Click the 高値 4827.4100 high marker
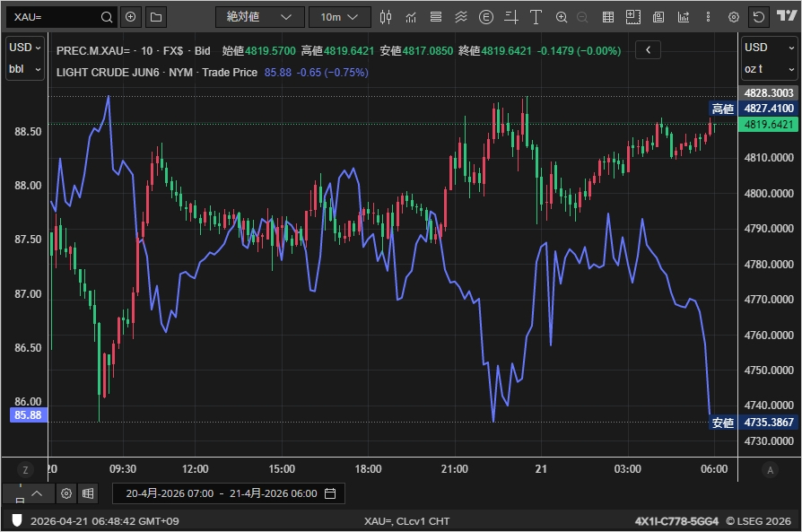Viewport: 802px width, 532px height. [x=754, y=109]
